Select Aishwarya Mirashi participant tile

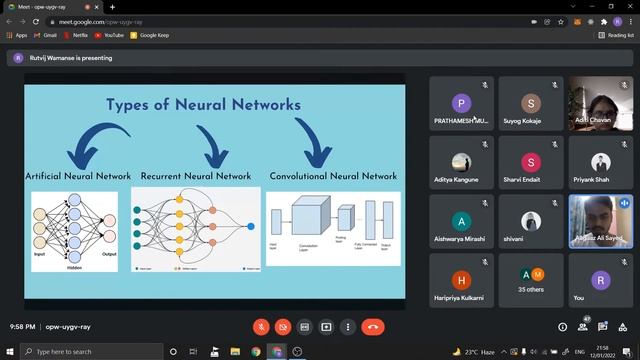pyautogui.click(x=461, y=222)
